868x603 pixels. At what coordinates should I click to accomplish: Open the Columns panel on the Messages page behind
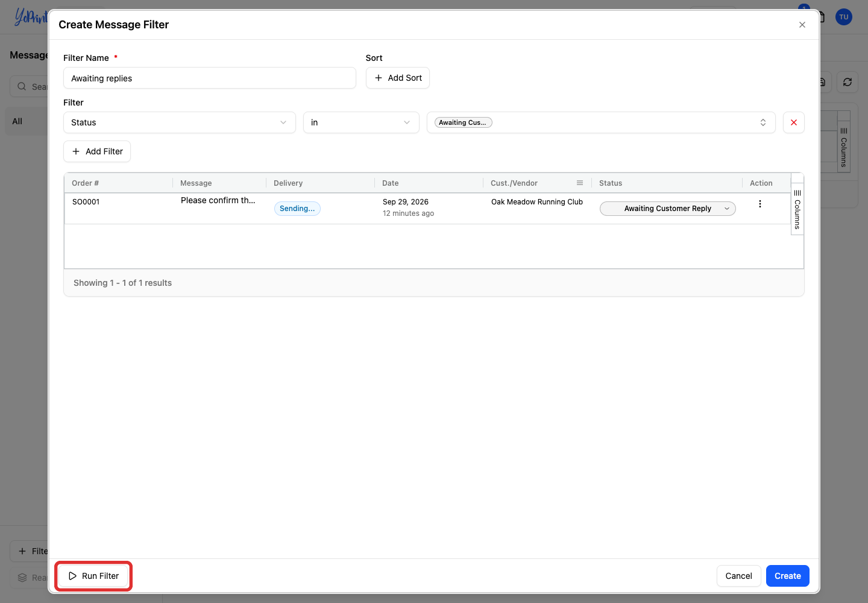point(844,147)
